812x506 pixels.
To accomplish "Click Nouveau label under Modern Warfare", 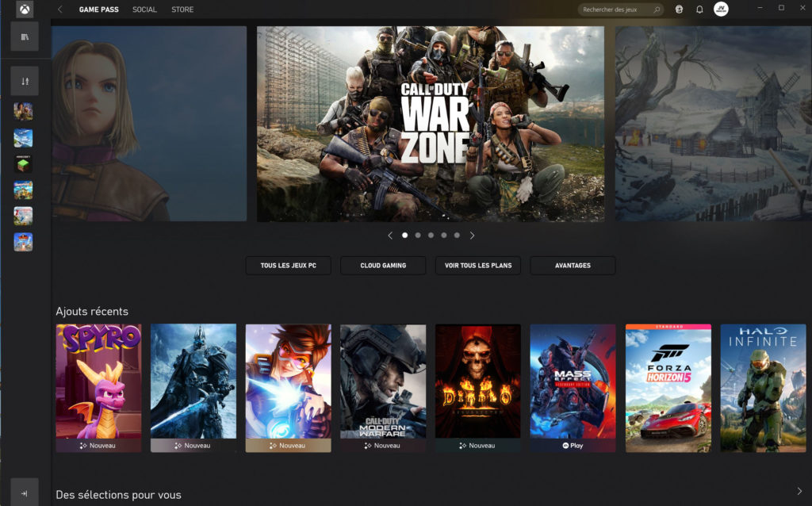I will 383,446.
